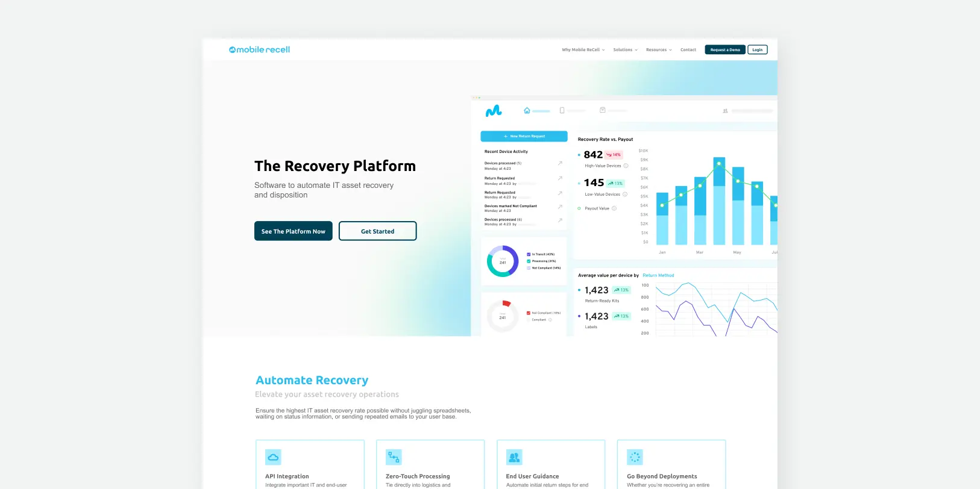Open the Contact page
Viewport: 980px width, 489px height.
coord(688,50)
